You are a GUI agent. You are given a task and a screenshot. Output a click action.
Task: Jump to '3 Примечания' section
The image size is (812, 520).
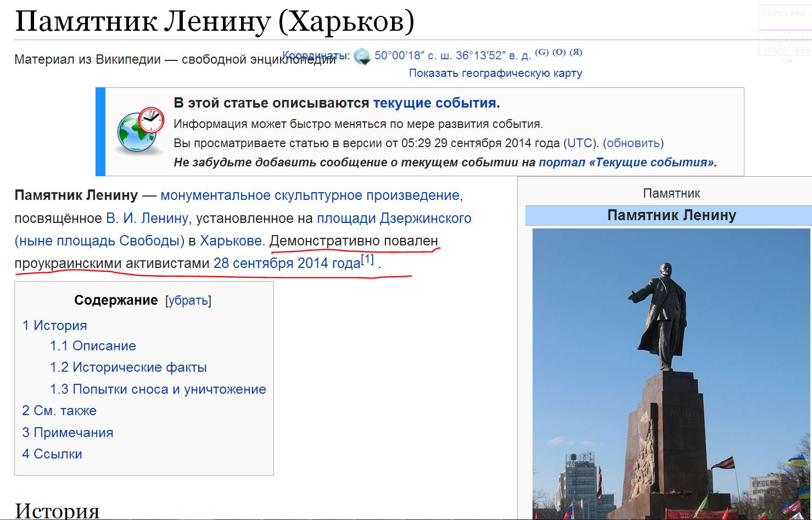pyautogui.click(x=68, y=433)
